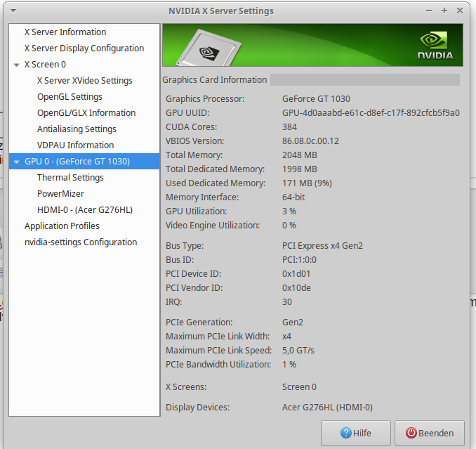Click Used Dedicated Memory value 171 MB (9%)
Image resolution: width=476 pixels, height=449 pixels.
click(x=307, y=183)
